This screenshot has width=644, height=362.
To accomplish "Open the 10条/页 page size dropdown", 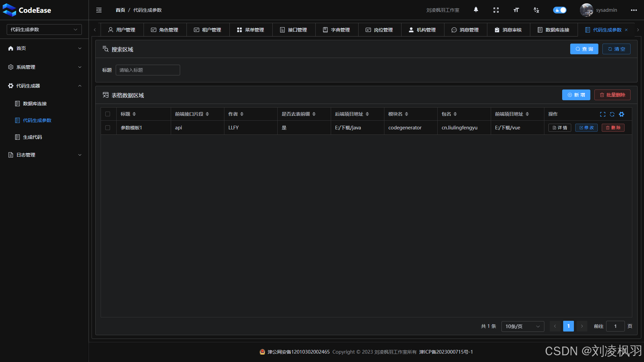I will pos(522,326).
